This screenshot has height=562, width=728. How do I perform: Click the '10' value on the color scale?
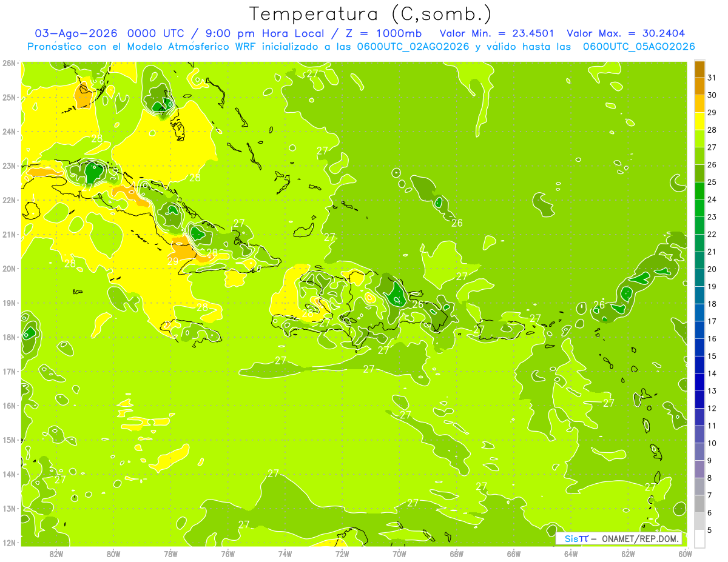[712, 443]
